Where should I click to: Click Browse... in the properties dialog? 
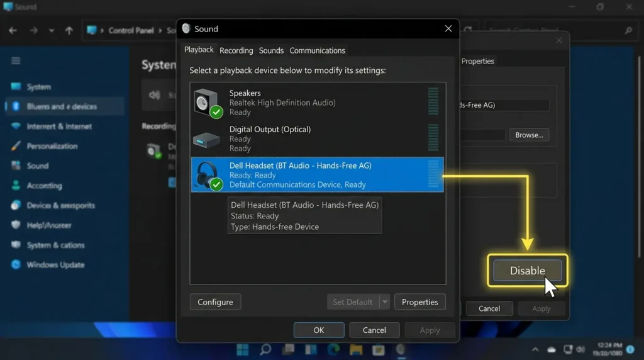click(529, 135)
